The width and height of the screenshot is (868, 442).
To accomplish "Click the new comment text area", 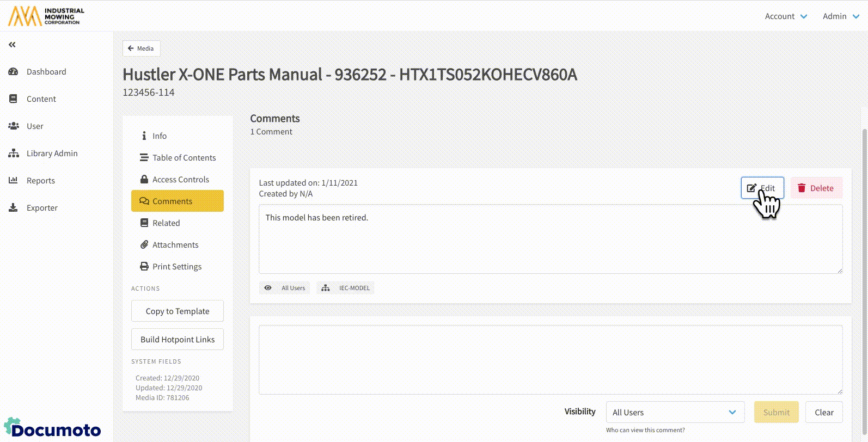I will pos(550,359).
